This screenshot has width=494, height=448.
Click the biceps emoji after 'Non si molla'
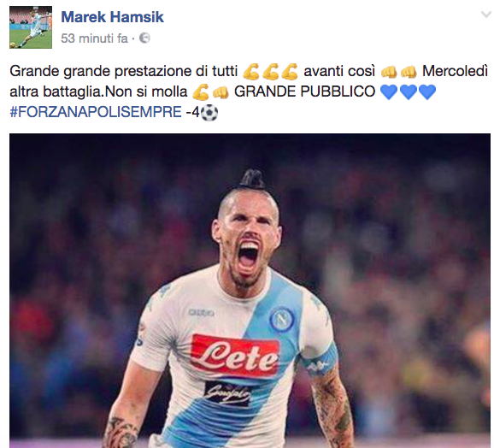[200, 92]
